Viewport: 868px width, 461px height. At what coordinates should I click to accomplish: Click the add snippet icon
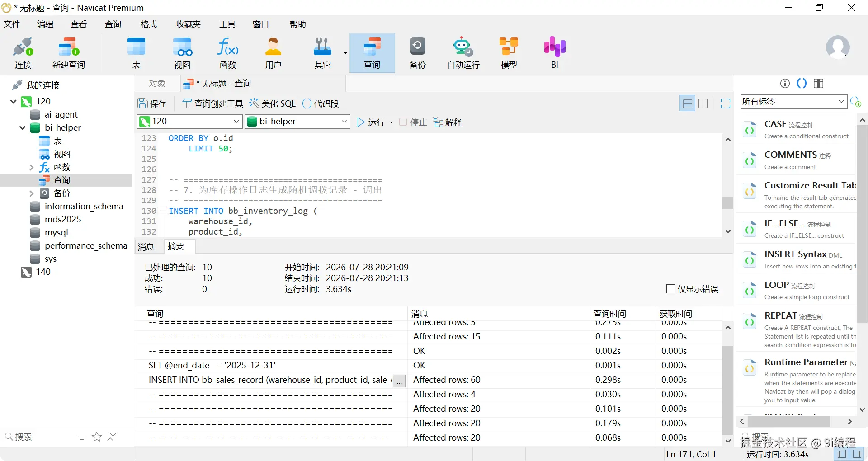pos(856,102)
